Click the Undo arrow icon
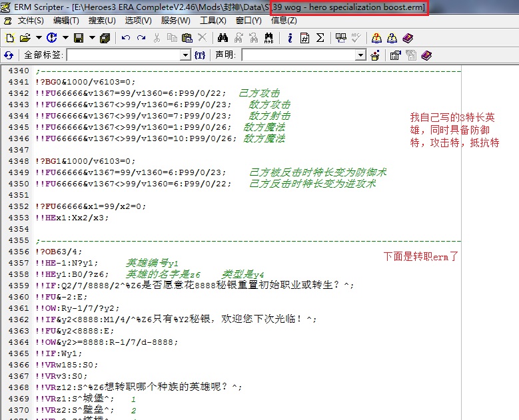The image size is (519, 420). pyautogui.click(x=125, y=38)
